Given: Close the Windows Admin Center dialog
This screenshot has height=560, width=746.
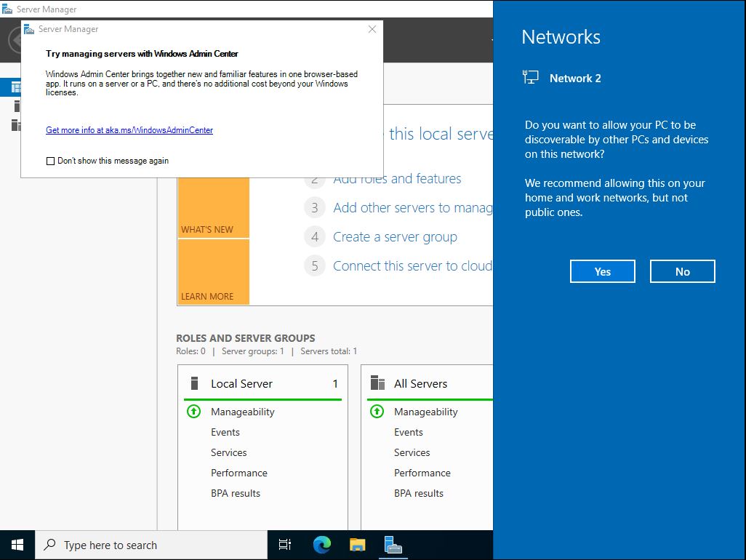Looking at the screenshot, I should tap(372, 29).
